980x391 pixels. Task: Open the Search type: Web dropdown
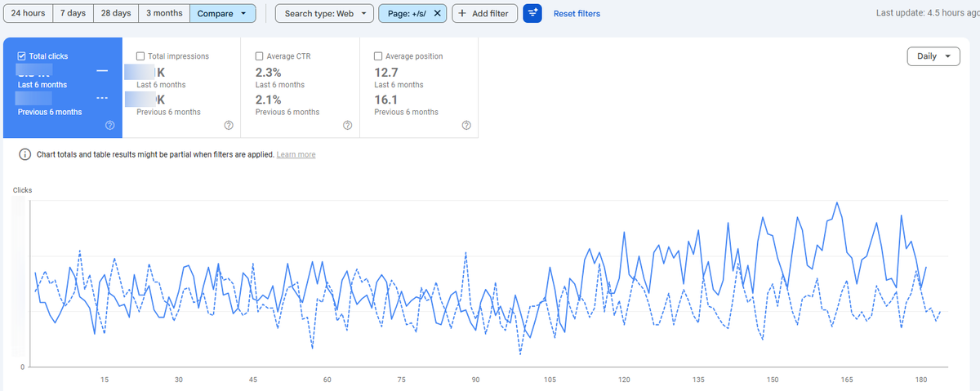coord(325,14)
